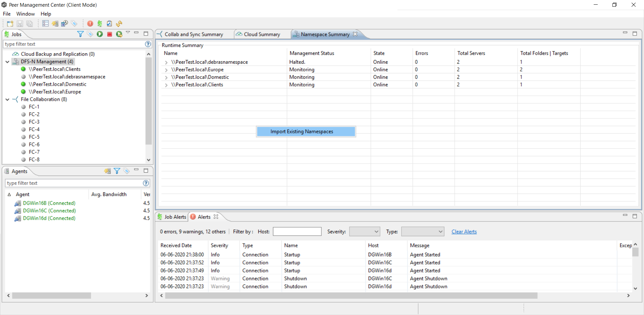Expand the \\PeerTest.local\Domestic summary row
Screen dimensions: 644x315
pos(166,77)
